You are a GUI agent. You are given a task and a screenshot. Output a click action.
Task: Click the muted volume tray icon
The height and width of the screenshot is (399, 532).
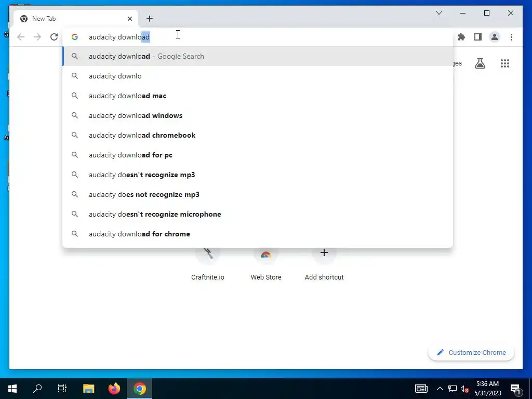(464, 389)
